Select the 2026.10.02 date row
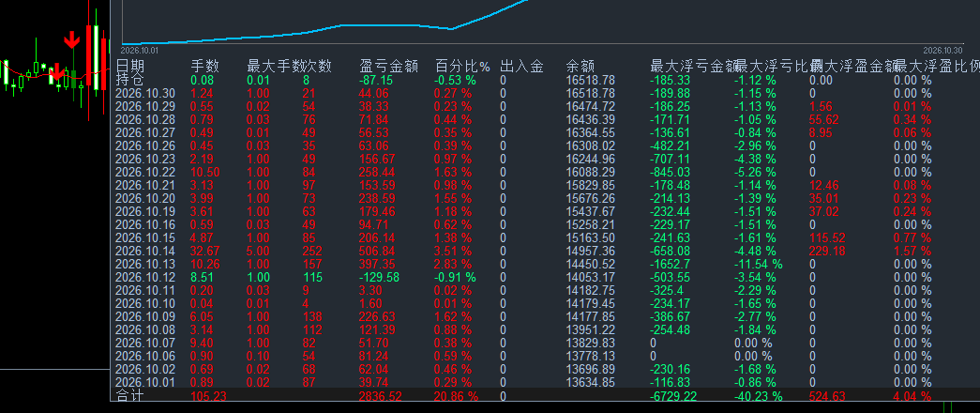Image resolution: width=980 pixels, height=413 pixels. [145, 369]
